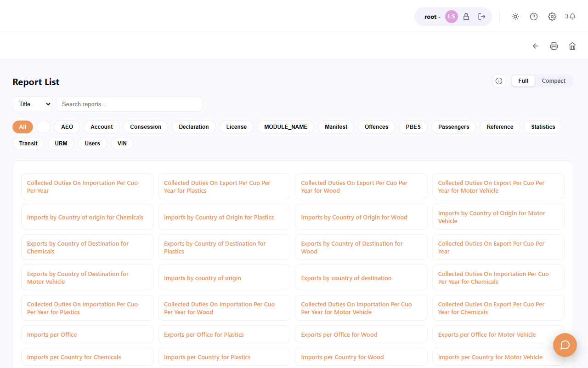Viewport: 588px width, 368px height.
Task: Click the Search reports input field
Action: (x=130, y=104)
